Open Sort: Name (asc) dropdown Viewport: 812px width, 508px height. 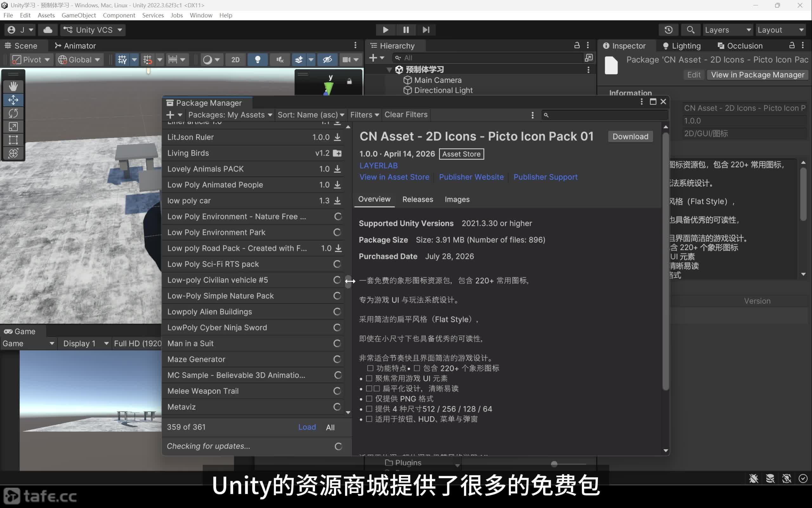click(x=311, y=115)
